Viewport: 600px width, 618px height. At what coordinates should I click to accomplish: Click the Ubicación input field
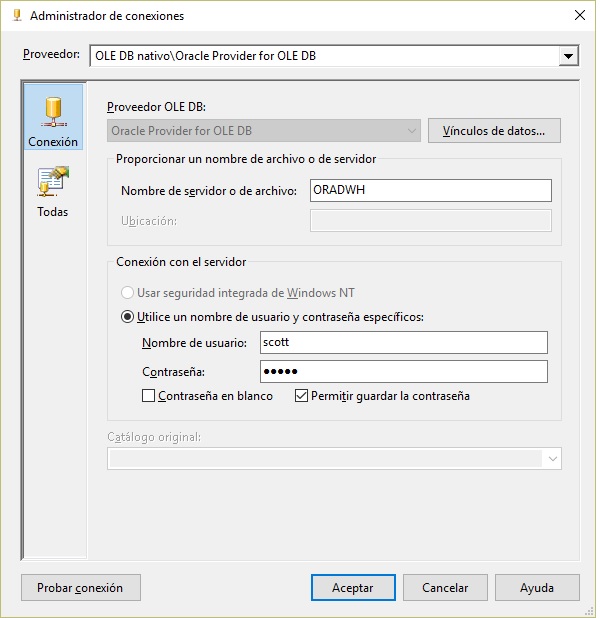coord(430,221)
